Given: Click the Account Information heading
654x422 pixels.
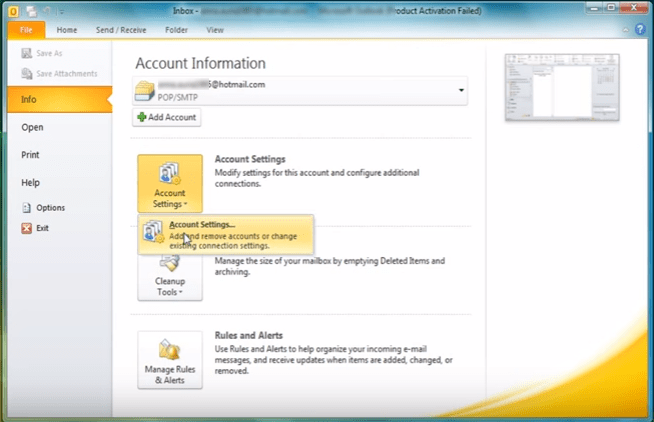Looking at the screenshot, I should (x=201, y=63).
